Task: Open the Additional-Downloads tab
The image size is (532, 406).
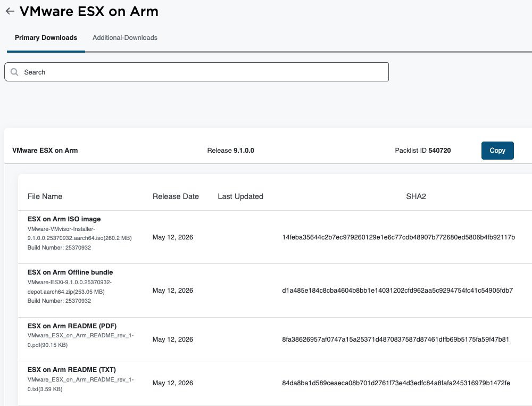Action: 125,38
